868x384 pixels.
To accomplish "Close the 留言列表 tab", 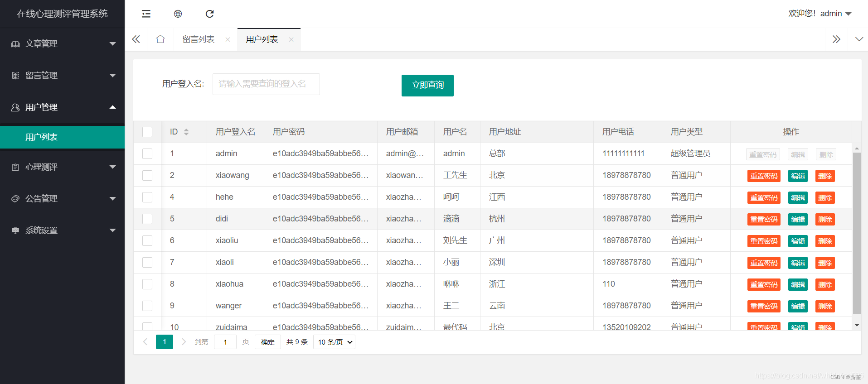I will click(x=228, y=40).
